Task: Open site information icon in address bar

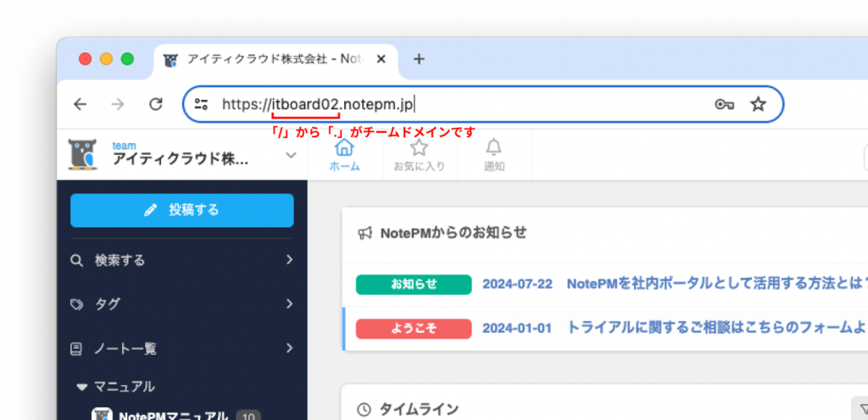Action: (201, 104)
